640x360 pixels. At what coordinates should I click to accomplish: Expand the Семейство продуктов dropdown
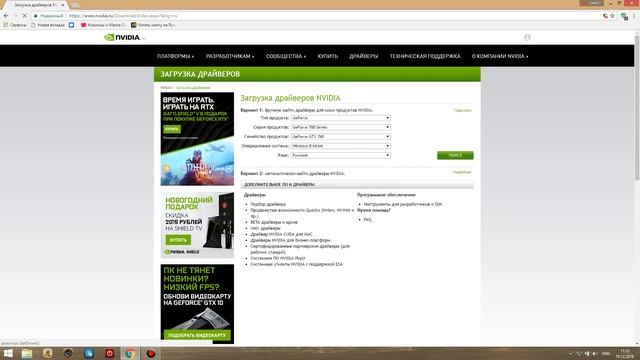[x=340, y=136]
